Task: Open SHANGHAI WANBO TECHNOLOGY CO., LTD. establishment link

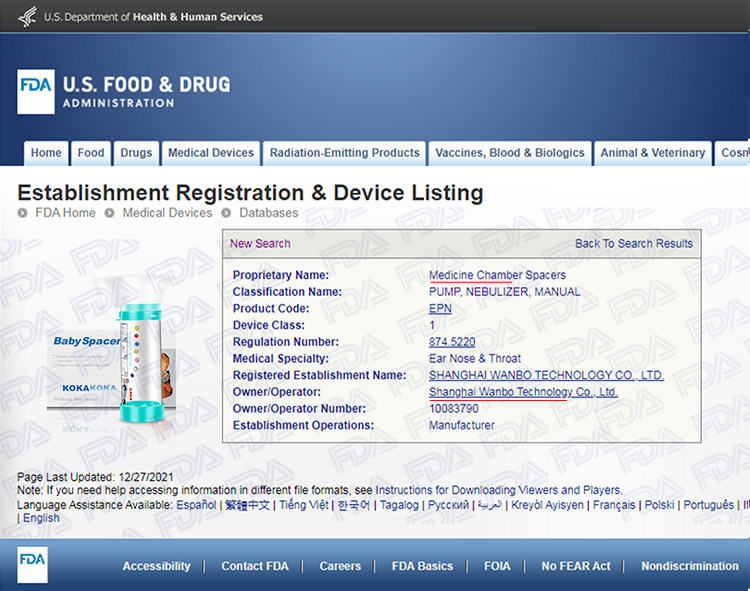Action: tap(546, 375)
